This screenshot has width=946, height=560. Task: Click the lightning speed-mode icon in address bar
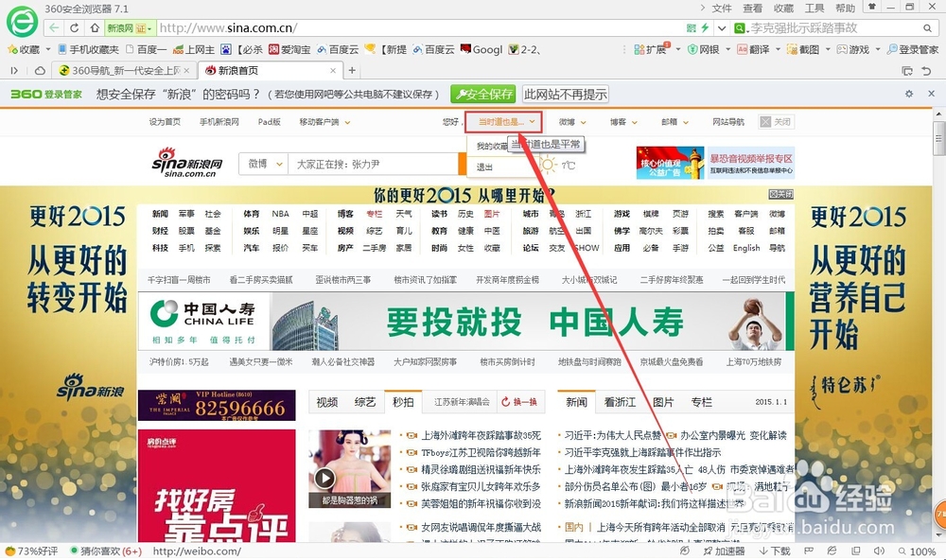point(705,27)
